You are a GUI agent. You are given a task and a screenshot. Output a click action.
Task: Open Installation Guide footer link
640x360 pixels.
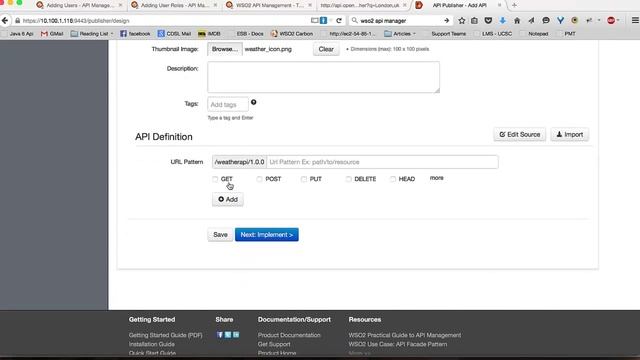tap(151, 344)
